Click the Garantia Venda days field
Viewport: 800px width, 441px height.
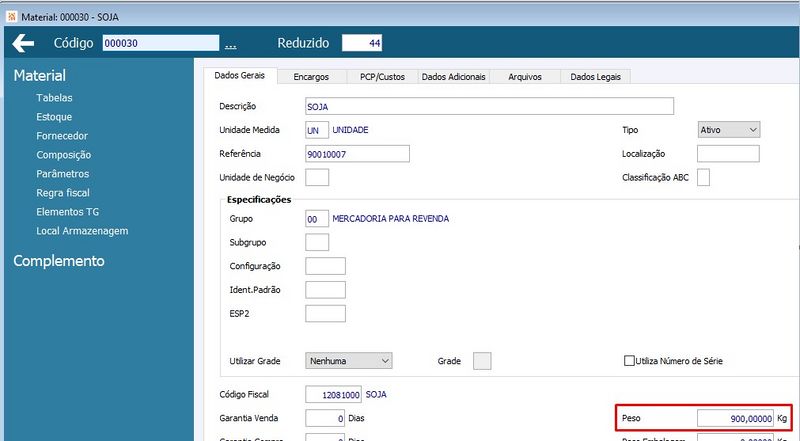pos(325,418)
